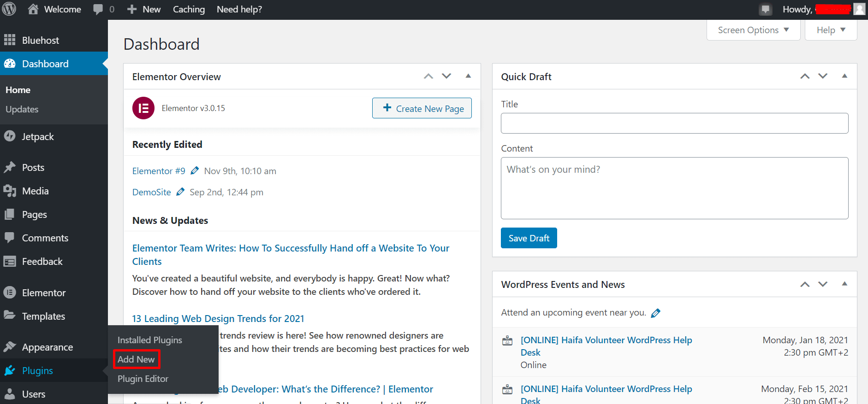Viewport: 868px width, 404px height.
Task: Click the edit pencil next to Elementor #9
Action: point(195,170)
